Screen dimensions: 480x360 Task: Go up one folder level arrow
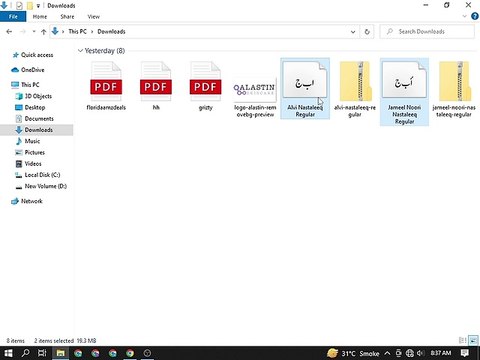tap(43, 32)
